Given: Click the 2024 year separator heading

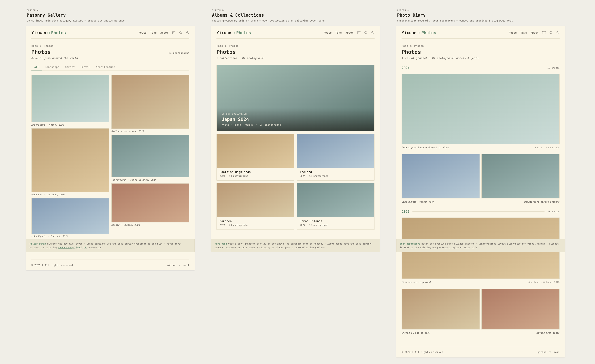Looking at the screenshot, I should point(405,68).
